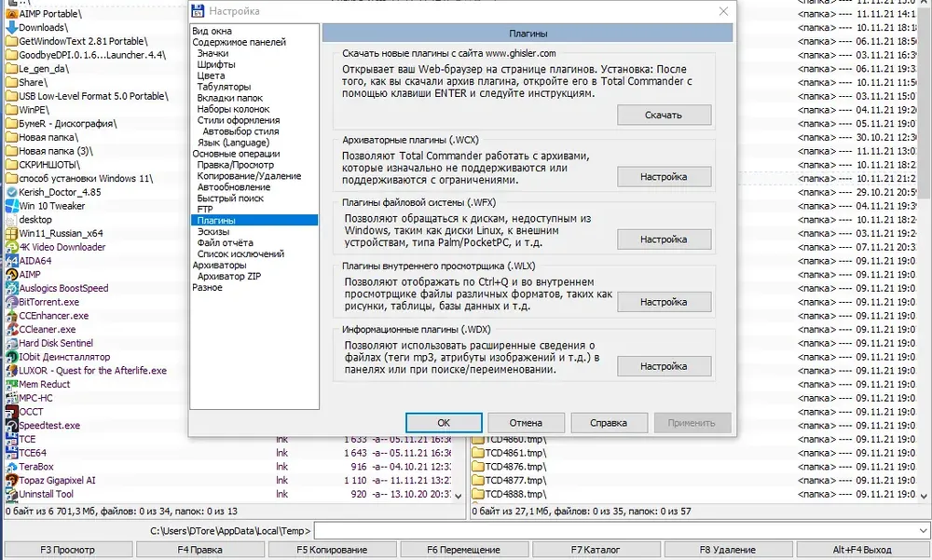Confirm settings with the OK button

coord(444,423)
